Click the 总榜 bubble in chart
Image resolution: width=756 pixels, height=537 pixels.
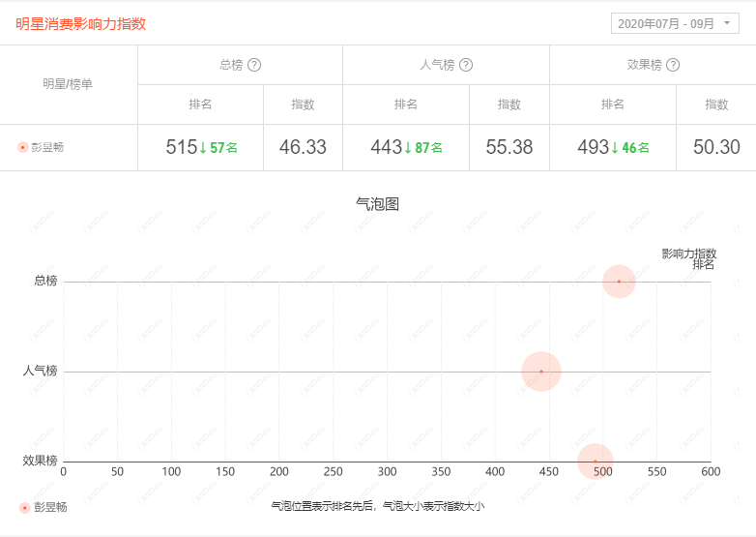tap(619, 282)
